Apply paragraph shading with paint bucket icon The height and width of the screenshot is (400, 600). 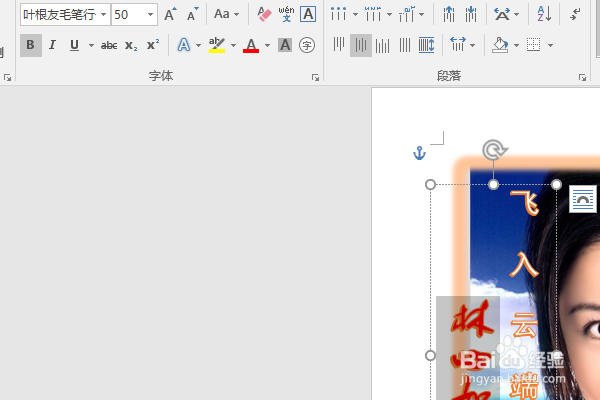[x=500, y=45]
